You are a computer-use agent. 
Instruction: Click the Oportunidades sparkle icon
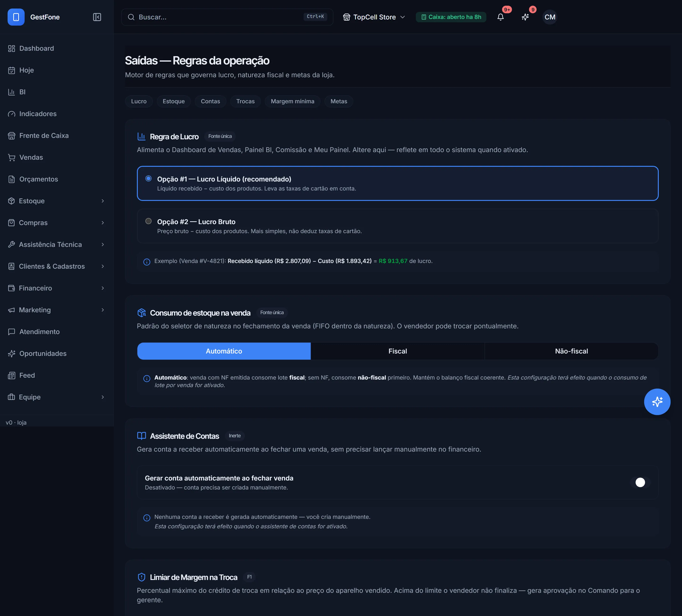[12, 354]
